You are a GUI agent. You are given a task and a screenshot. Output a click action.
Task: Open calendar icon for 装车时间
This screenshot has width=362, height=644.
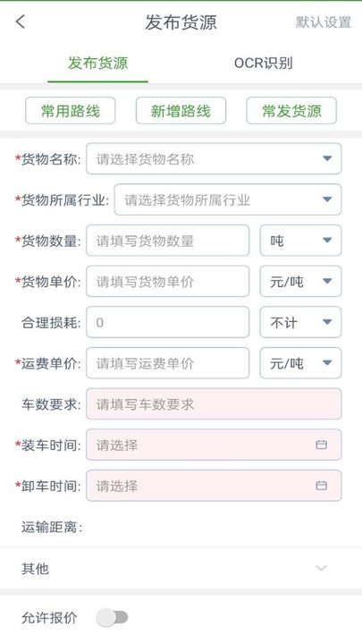tap(322, 445)
